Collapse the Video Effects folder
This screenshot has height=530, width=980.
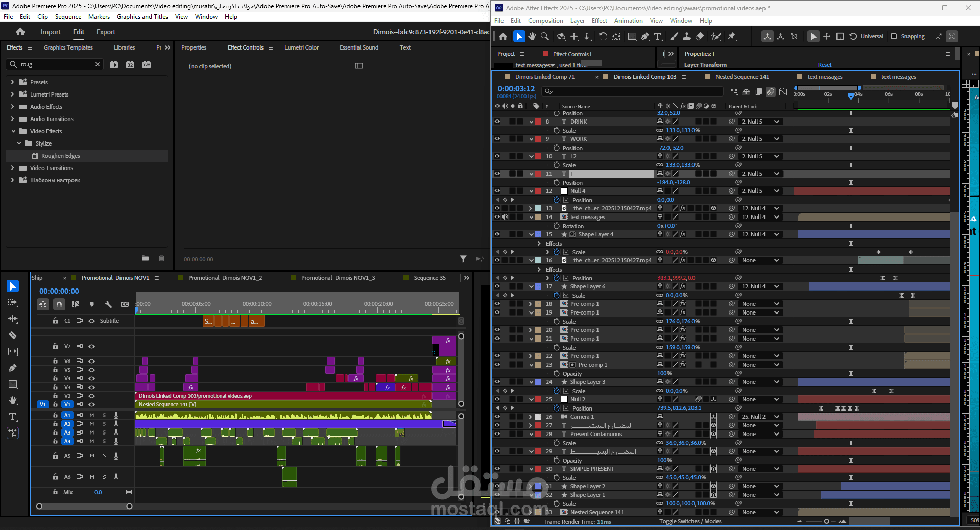[13, 131]
